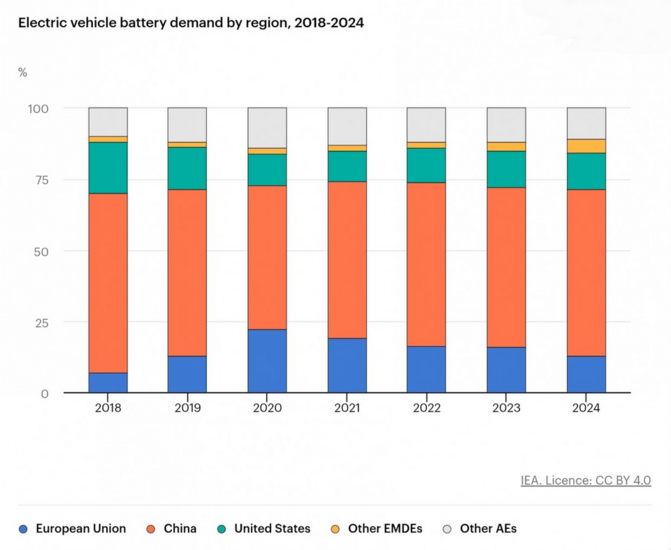Viewport: 671px width, 550px height.
Task: Click the yellow Other EMDEs legend dot
Action: click(335, 528)
